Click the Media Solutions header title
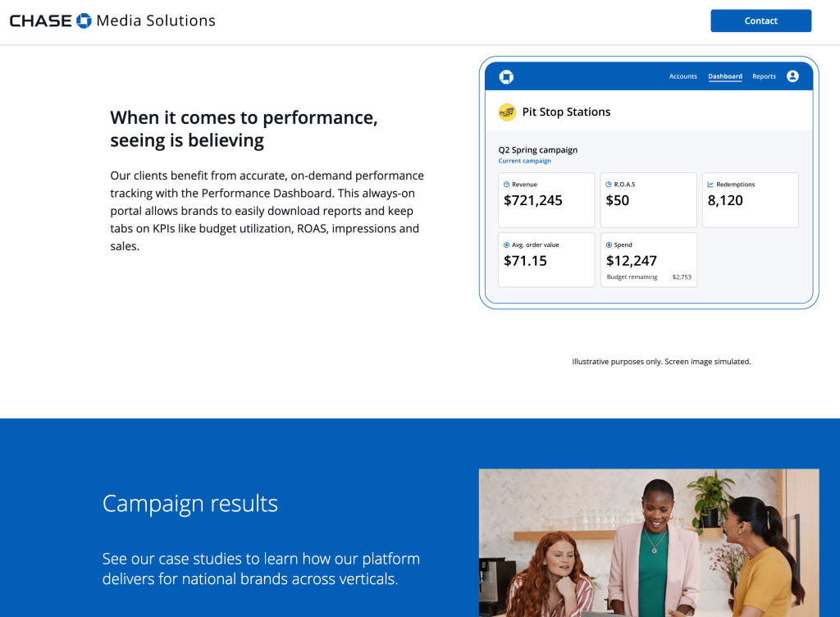 click(156, 21)
